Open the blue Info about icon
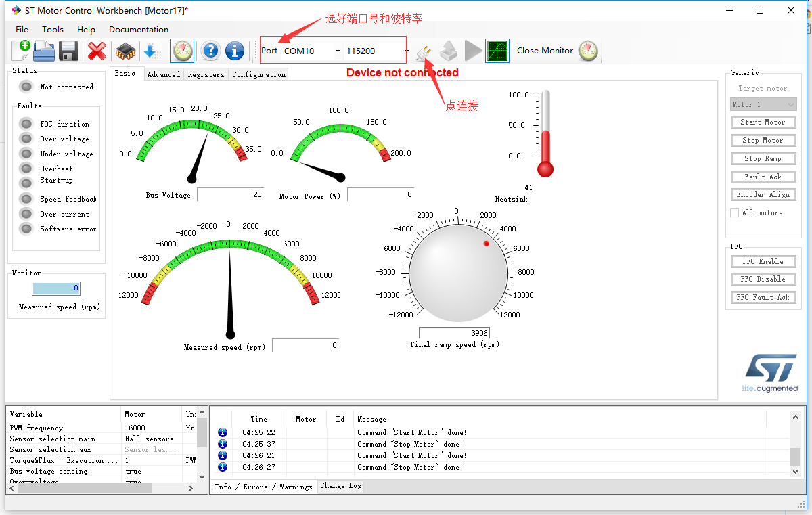The width and height of the screenshot is (812, 515). 234,50
